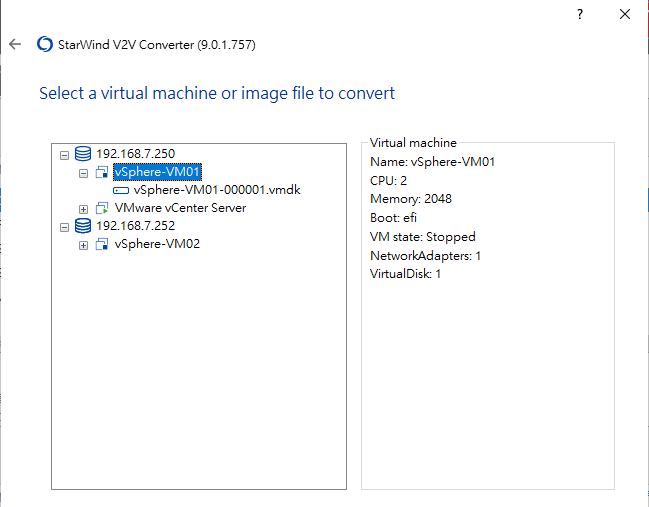The image size is (649, 507).
Task: Click the disk icon beside vSphere-VM01-000001.vmdk
Action: tap(121, 190)
